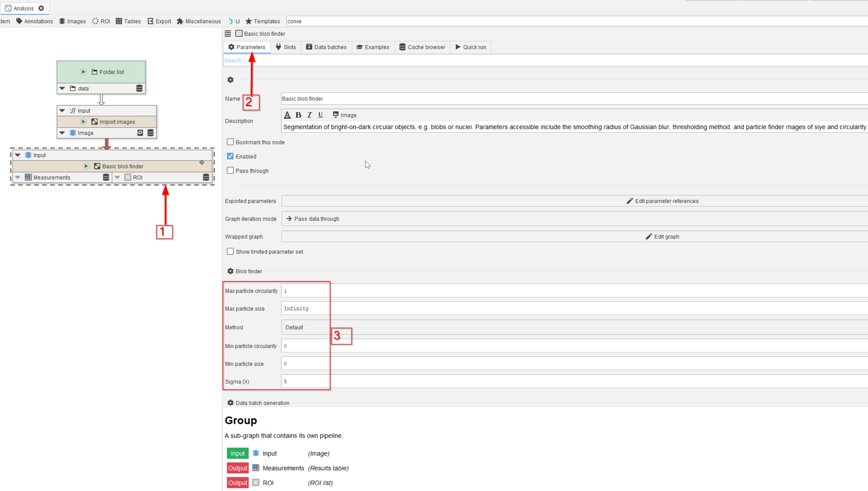Switch to the Slots tab
The width and height of the screenshot is (868, 491).
pyautogui.click(x=286, y=47)
